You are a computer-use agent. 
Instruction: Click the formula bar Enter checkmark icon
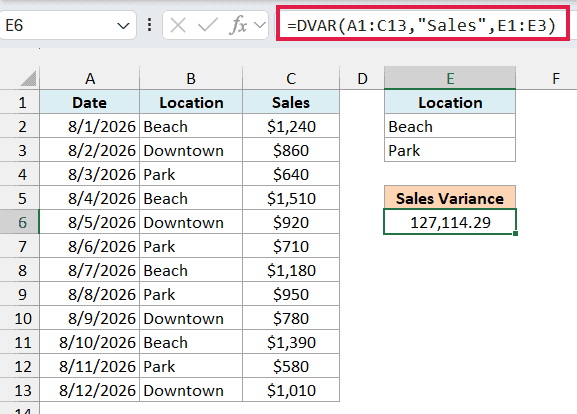pos(207,26)
